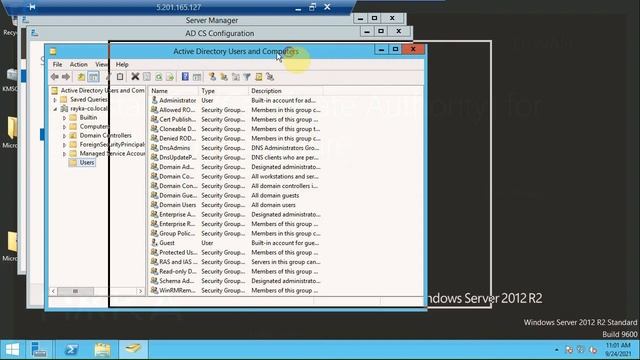Click the taskbar clock showing 11:01 AM
The height and width of the screenshot is (360, 640).
click(x=619, y=350)
